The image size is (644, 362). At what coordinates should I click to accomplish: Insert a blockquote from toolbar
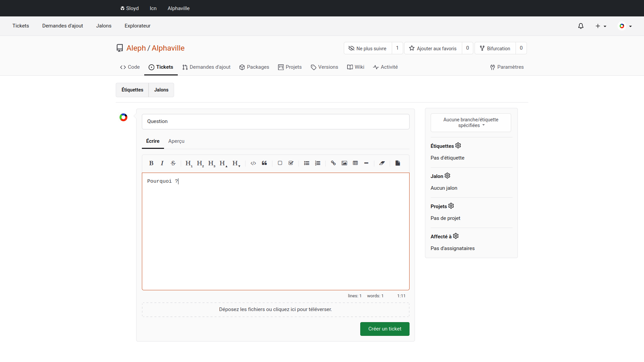[x=264, y=163]
